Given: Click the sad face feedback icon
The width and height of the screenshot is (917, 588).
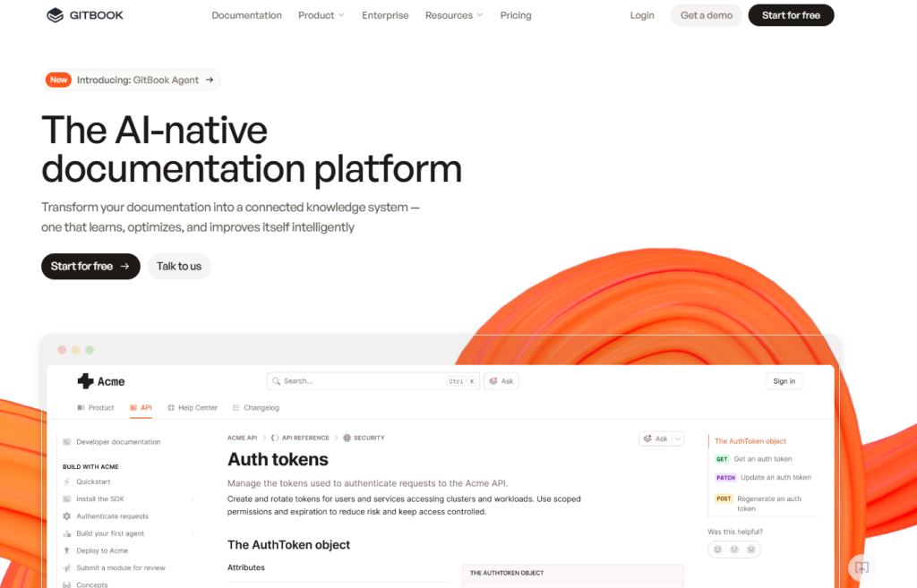Looking at the screenshot, I should pos(751,550).
